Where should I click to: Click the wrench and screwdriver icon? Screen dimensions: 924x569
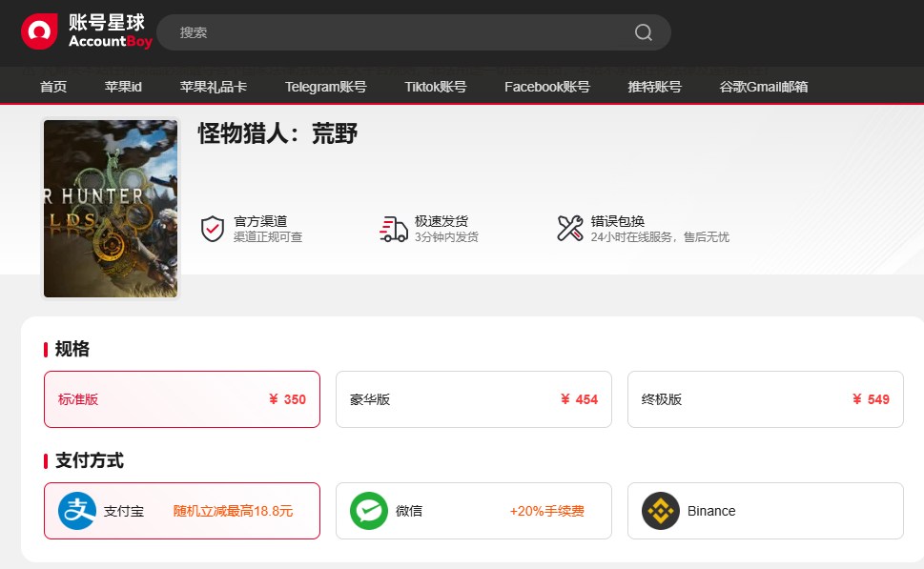click(570, 229)
